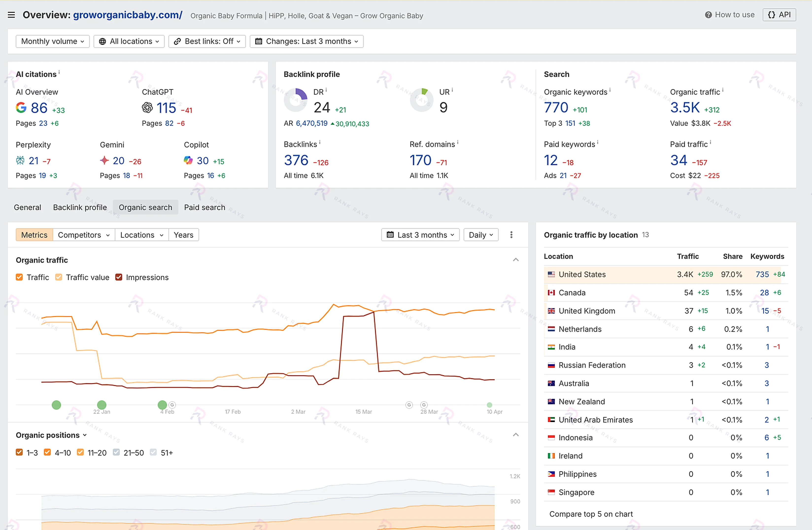This screenshot has width=812, height=530.
Task: Select the Organic search tab
Action: 145,207
